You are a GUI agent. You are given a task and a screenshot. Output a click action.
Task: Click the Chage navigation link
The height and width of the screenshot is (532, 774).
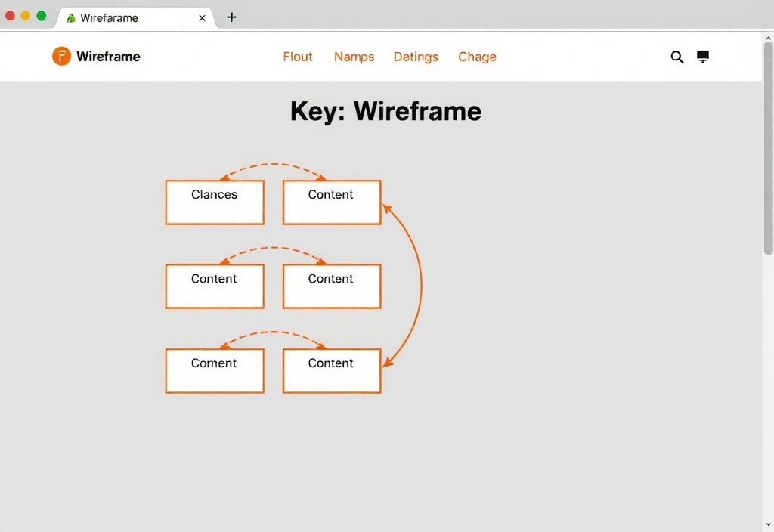(477, 57)
